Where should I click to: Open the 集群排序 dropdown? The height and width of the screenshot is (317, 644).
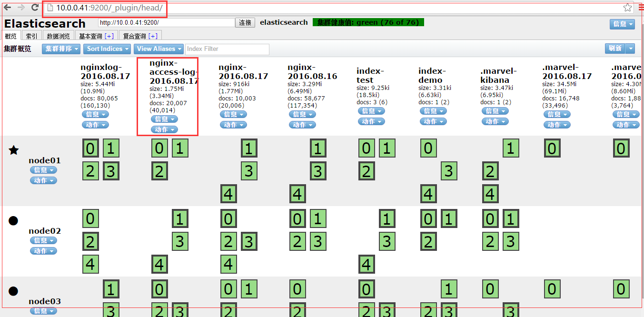point(61,49)
